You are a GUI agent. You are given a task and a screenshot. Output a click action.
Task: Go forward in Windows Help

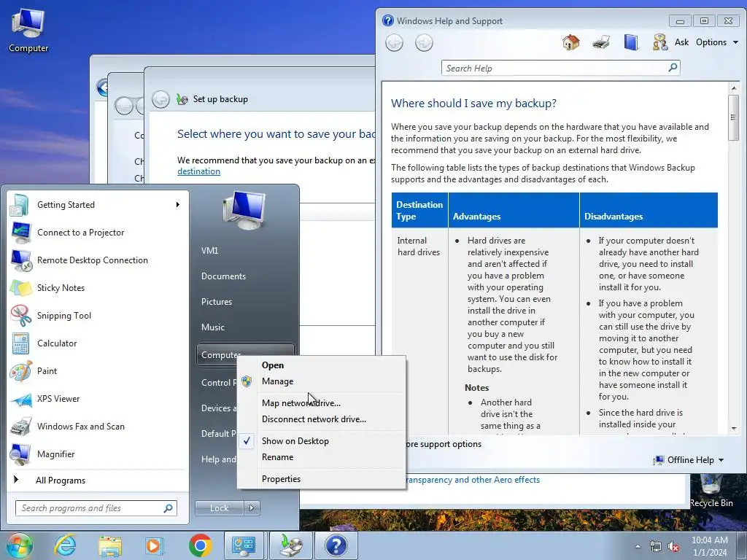click(424, 43)
